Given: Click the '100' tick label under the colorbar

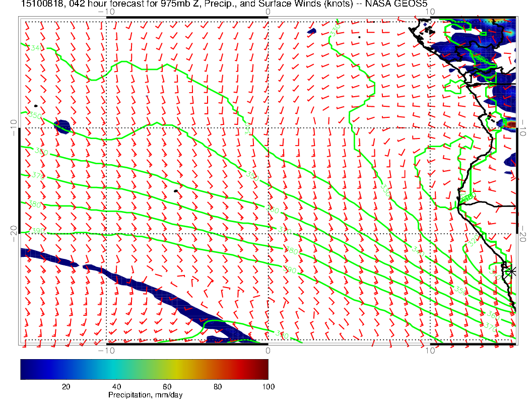Looking at the screenshot, I should tap(268, 387).
